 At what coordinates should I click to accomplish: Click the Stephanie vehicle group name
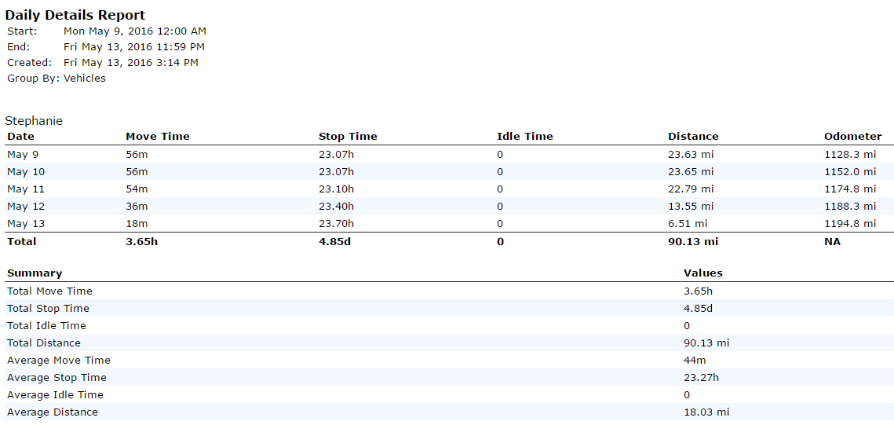click(34, 121)
